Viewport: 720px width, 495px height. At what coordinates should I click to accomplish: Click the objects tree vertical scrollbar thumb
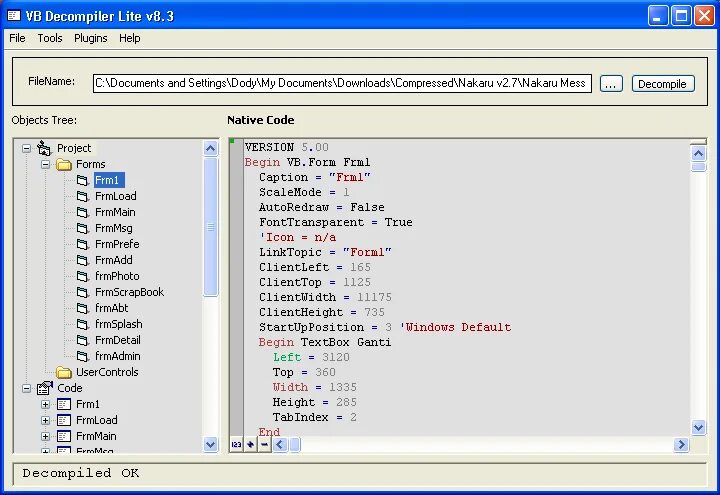tap(210, 227)
